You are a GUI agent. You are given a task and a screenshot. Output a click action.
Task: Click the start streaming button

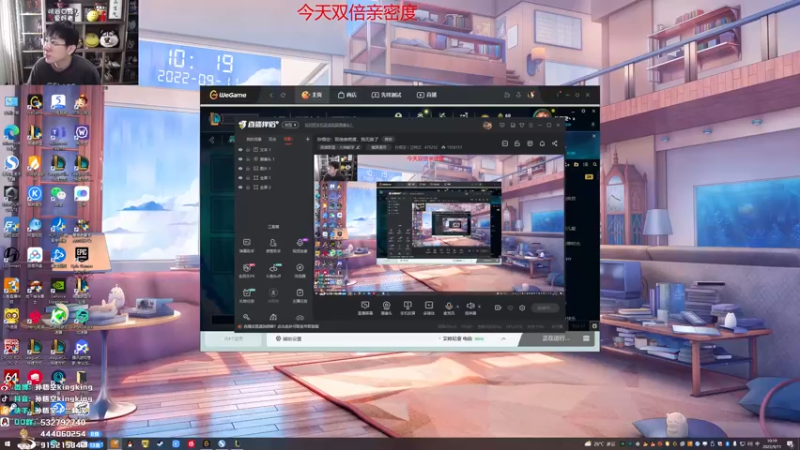click(x=544, y=308)
